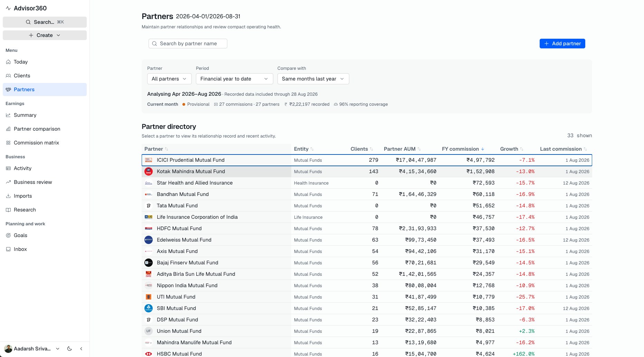This screenshot has width=644, height=357.
Task: Expand the Financial year to date dropdown
Action: [235, 79]
